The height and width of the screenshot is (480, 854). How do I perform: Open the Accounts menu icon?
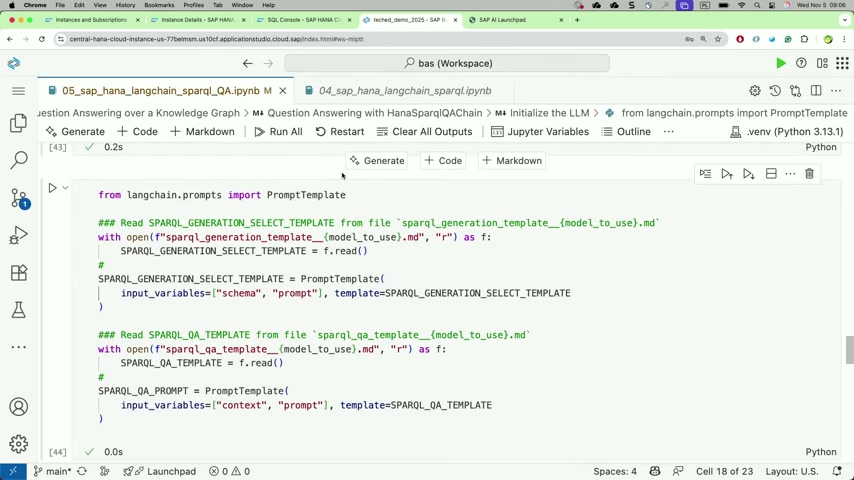click(19, 407)
